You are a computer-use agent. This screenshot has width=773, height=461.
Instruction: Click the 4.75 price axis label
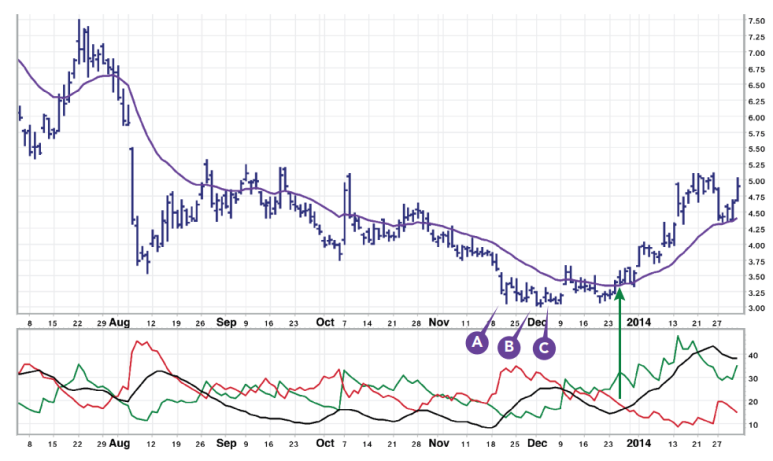(x=757, y=197)
